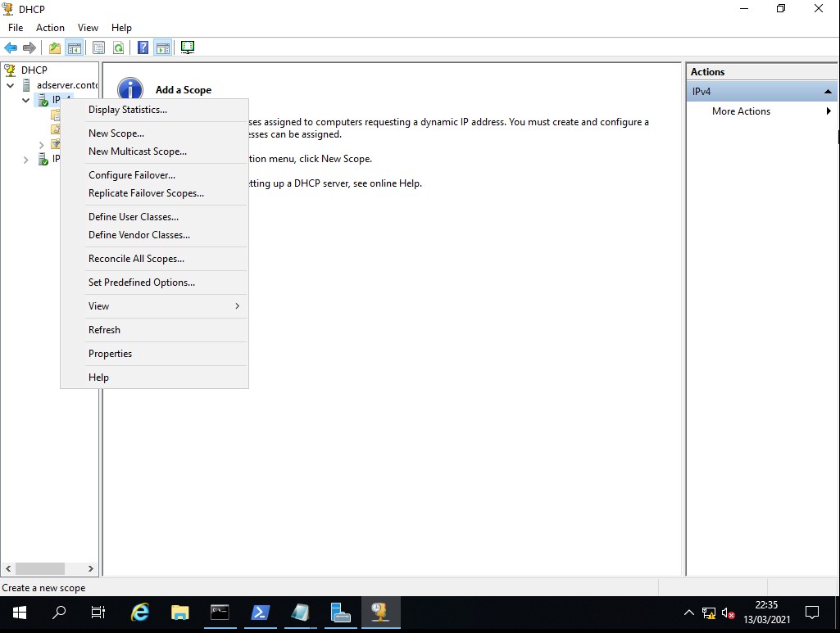Click the green monitor toolbar icon
Screen dimensions: 840x633
pyautogui.click(x=188, y=48)
